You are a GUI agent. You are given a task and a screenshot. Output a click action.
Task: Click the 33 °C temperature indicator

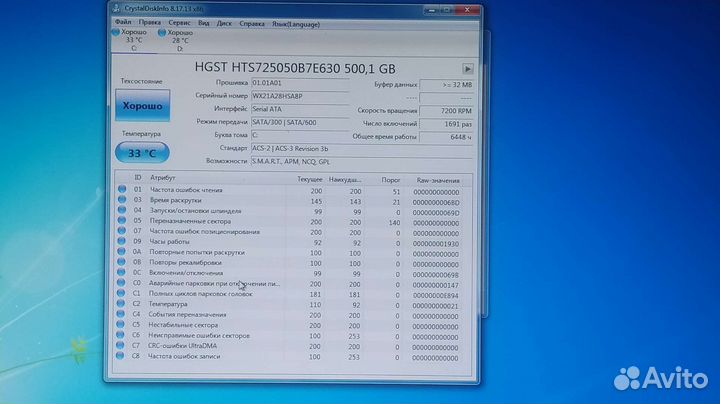pyautogui.click(x=143, y=153)
